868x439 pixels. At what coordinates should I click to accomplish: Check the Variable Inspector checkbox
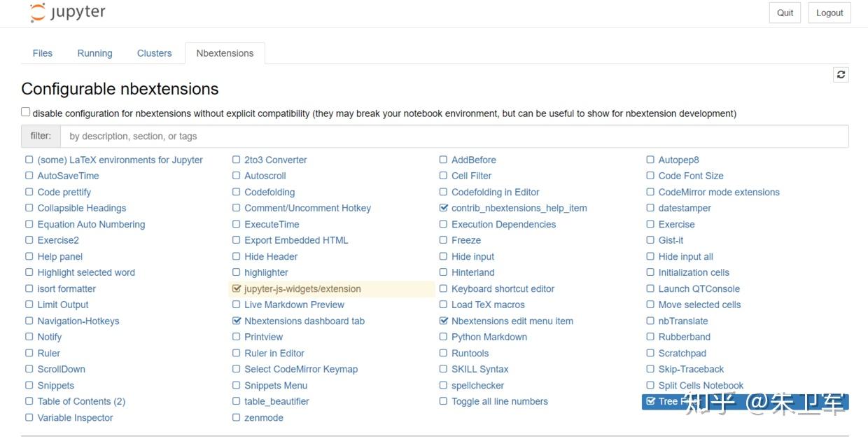pyautogui.click(x=29, y=417)
